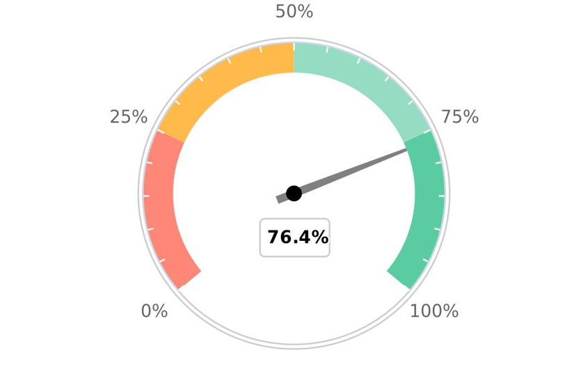Click the tick mark at 75% boundary
Screen dimensions: 588x392
pos(428,130)
